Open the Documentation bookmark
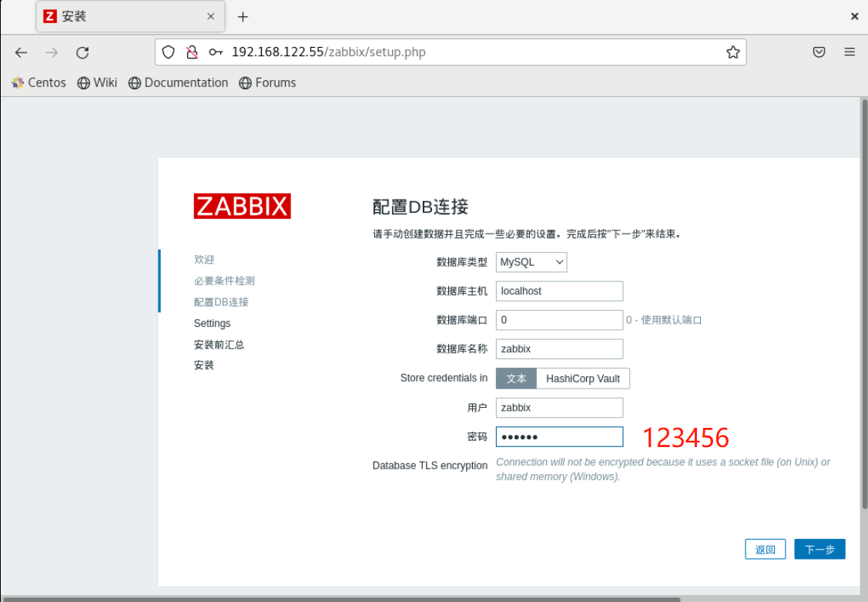Image resolution: width=868 pixels, height=602 pixels. click(x=178, y=82)
